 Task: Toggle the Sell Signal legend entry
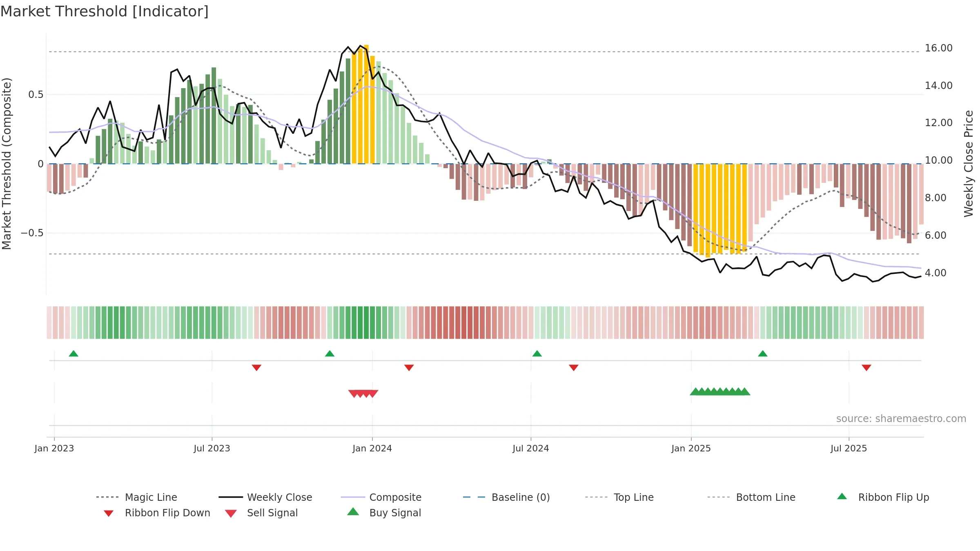(261, 513)
